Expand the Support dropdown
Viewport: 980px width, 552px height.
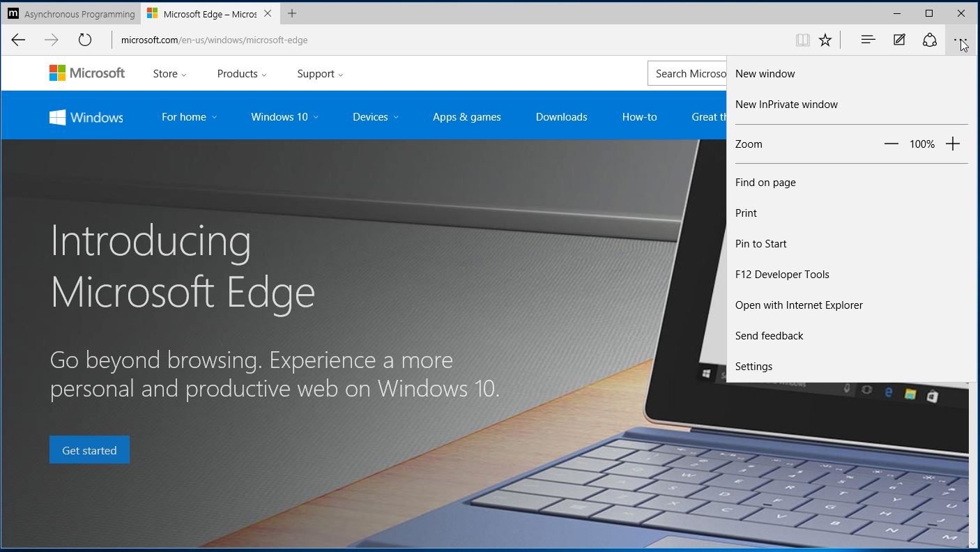click(x=320, y=74)
